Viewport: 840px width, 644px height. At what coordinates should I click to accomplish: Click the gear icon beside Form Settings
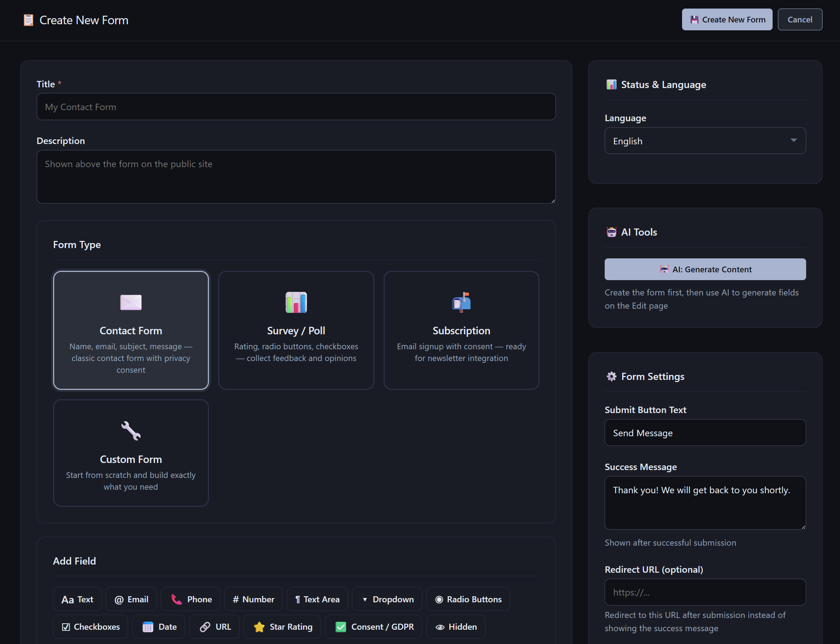(x=611, y=376)
